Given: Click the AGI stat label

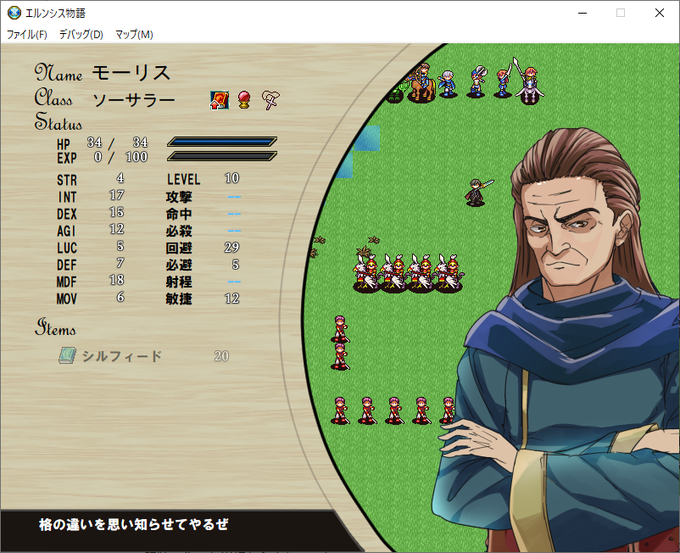Looking at the screenshot, I should tap(66, 231).
